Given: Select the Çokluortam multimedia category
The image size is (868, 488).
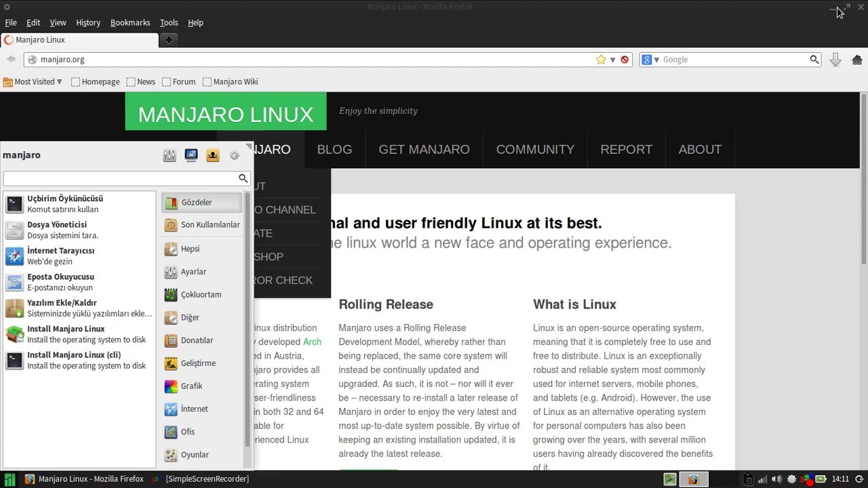Looking at the screenshot, I should 201,295.
